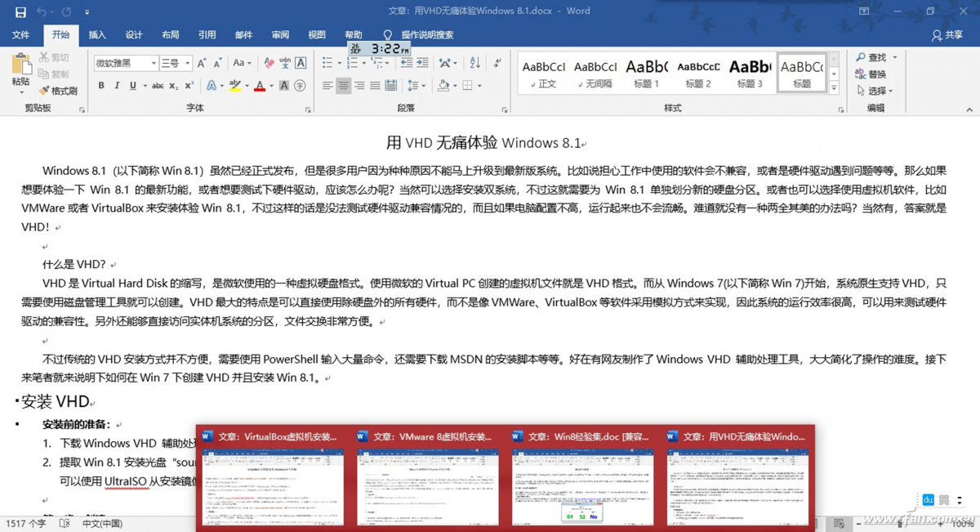Click the Tell Me (操作说明搜索) search box

419,35
